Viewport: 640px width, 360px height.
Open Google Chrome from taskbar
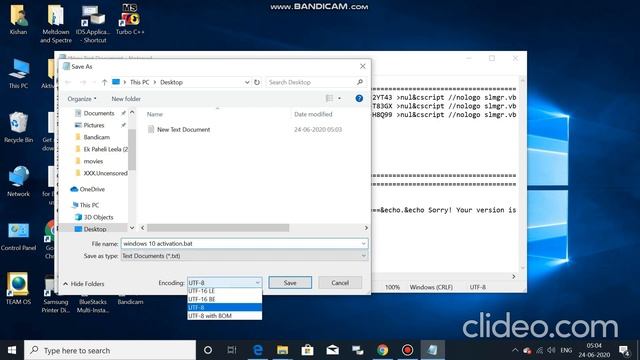(382, 350)
